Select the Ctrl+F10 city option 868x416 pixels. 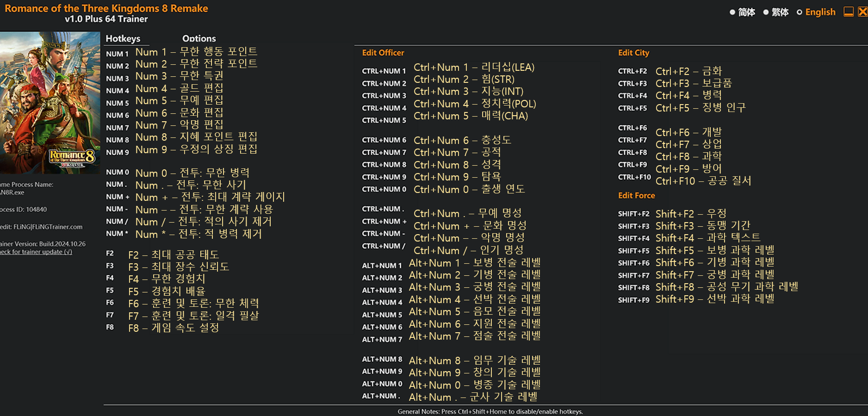pos(703,181)
